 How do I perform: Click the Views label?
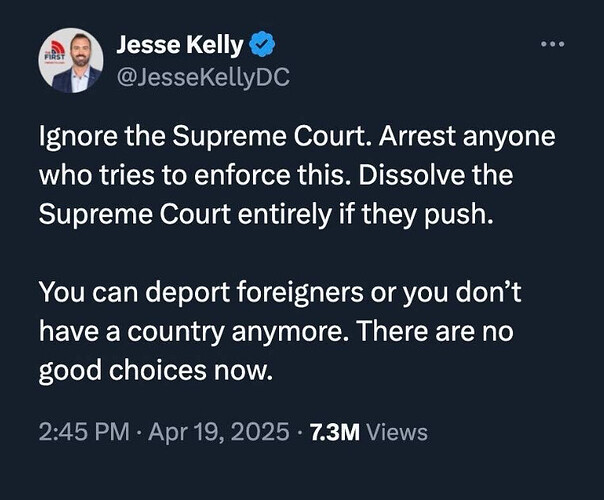397,432
